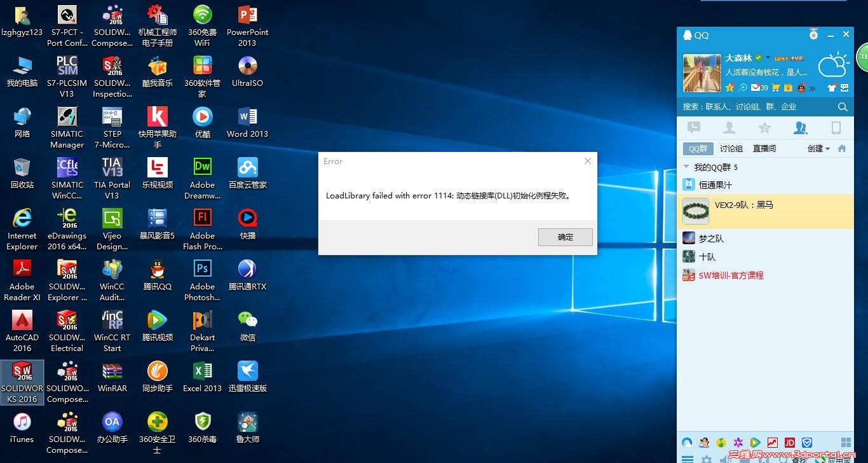The image size is (868, 463).
Task: Select the 百度云管家 desktop icon
Action: point(247,174)
